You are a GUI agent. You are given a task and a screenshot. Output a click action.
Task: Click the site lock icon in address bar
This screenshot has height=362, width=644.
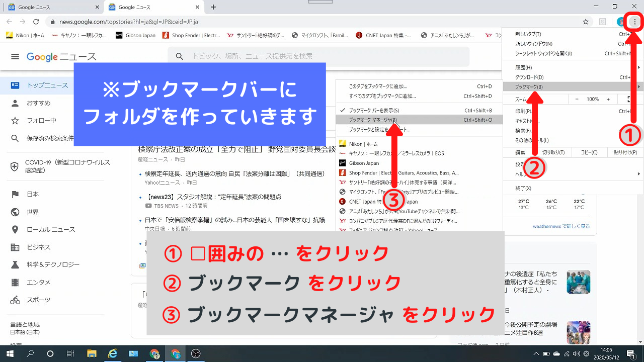click(52, 22)
